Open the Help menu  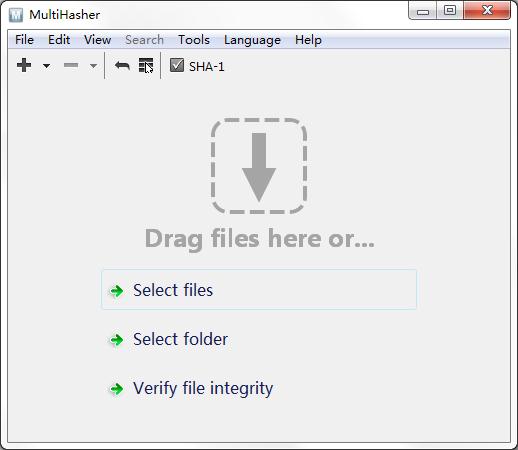(x=308, y=40)
